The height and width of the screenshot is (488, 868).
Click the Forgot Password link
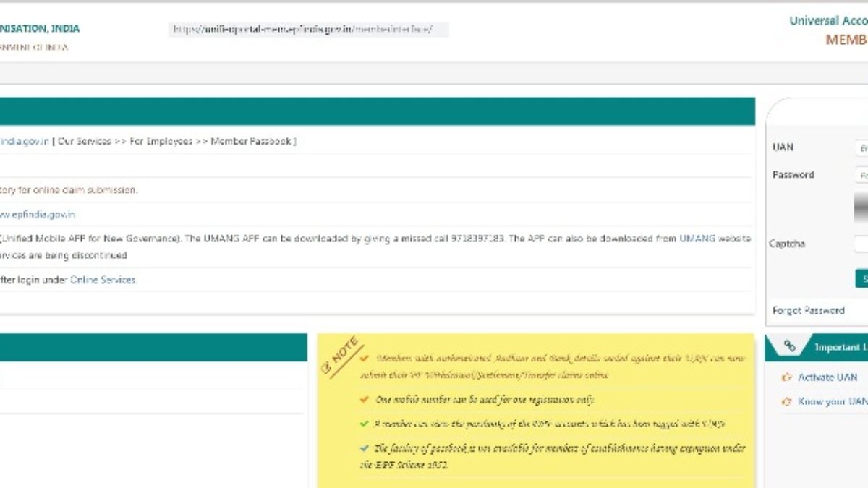pyautogui.click(x=808, y=311)
